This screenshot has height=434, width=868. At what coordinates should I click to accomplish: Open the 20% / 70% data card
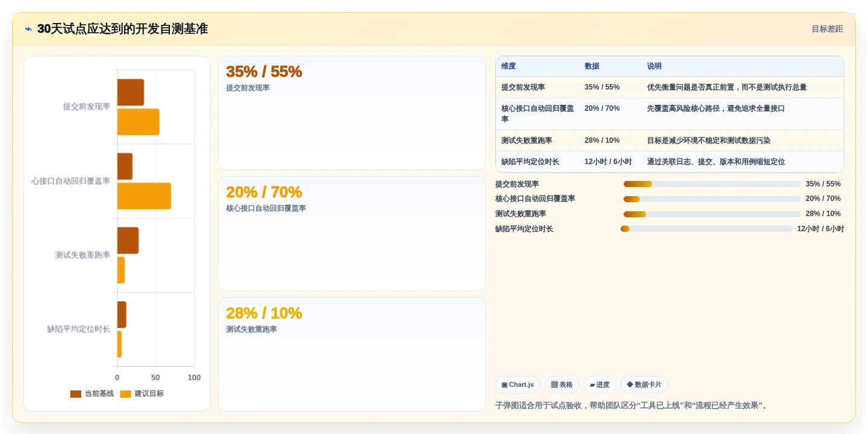coord(352,234)
